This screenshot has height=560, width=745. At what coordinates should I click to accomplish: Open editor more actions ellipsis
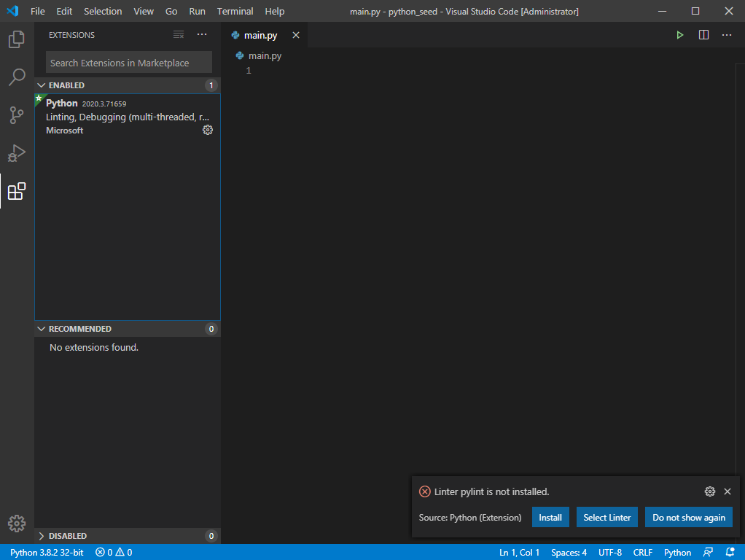tap(727, 35)
